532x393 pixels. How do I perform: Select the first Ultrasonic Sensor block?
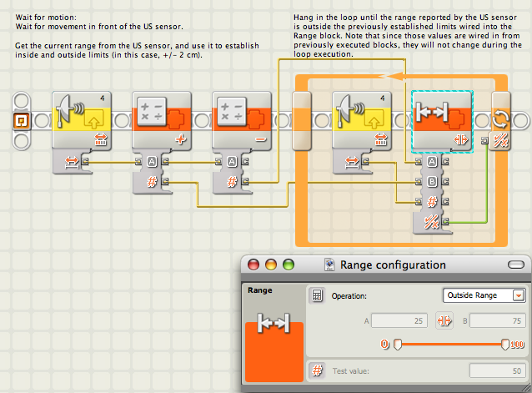point(82,119)
